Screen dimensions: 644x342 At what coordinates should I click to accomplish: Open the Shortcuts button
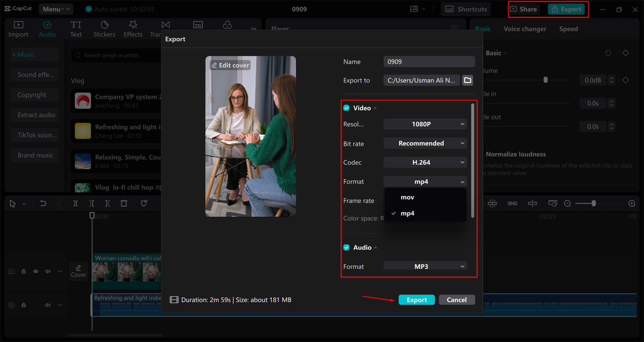[466, 9]
